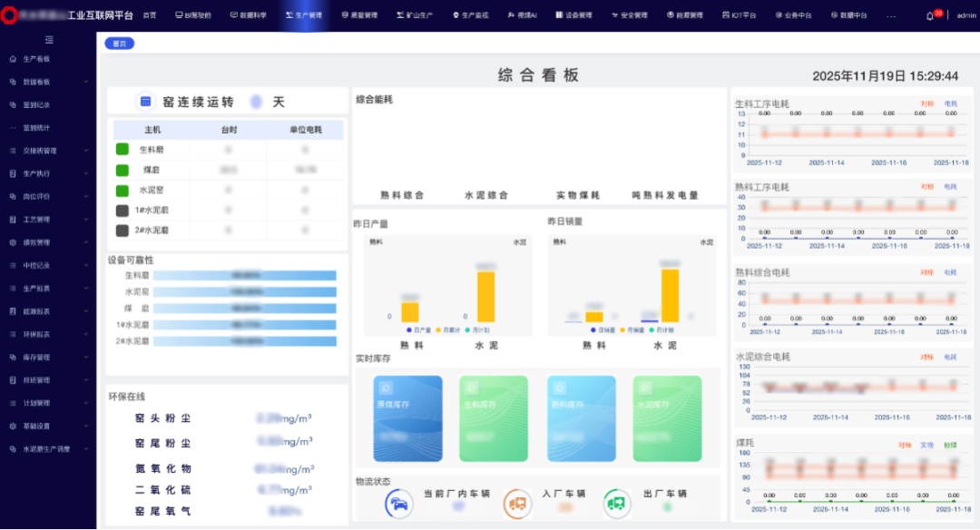The width and height of the screenshot is (980, 530).
Task: Click the green status square for 生料磨
Action: point(122,149)
